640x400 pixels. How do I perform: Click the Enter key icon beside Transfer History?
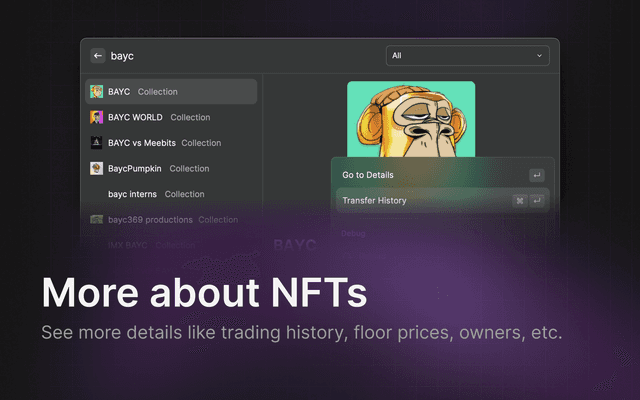tap(537, 200)
